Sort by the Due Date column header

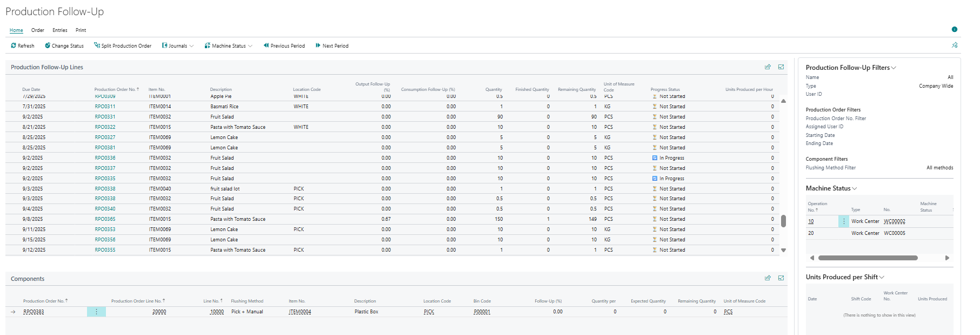tap(31, 89)
